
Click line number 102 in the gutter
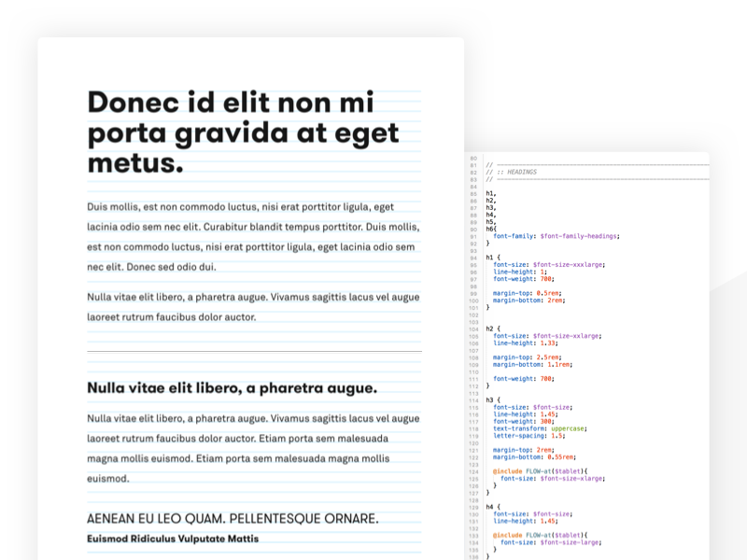coord(473,315)
